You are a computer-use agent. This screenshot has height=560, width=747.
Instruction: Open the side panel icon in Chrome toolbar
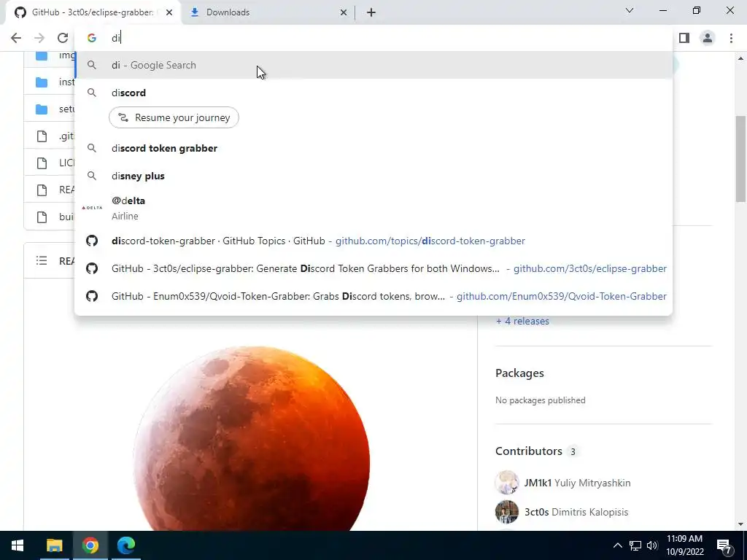(x=684, y=38)
